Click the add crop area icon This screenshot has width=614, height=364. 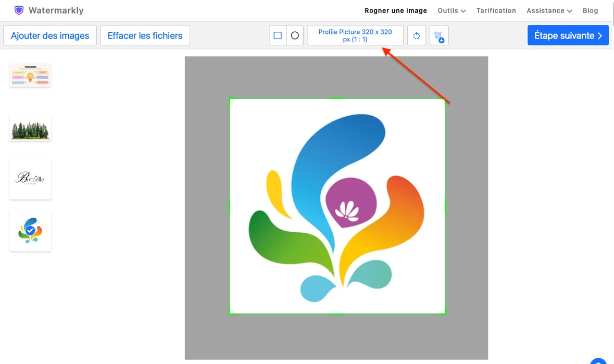pos(439,35)
